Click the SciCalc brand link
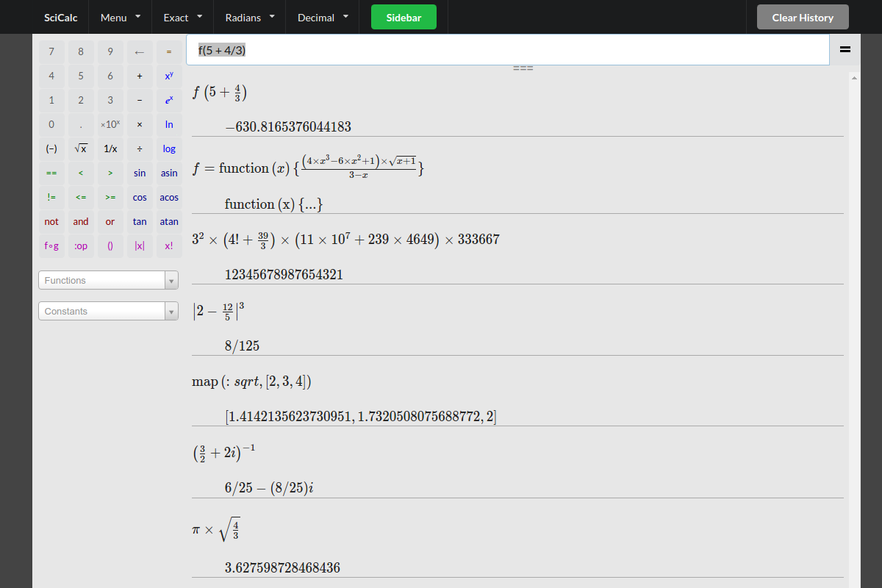The height and width of the screenshot is (588, 882). click(x=61, y=17)
